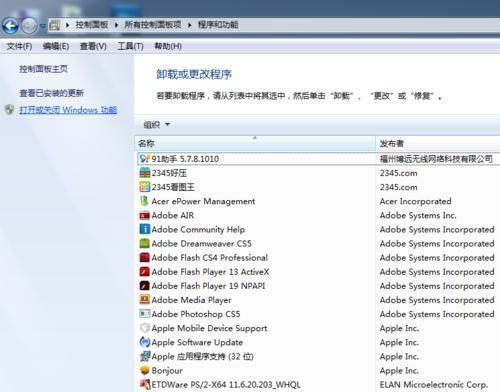Select the ETDWare PS/2-X64 icon
The height and width of the screenshot is (392, 500).
pyautogui.click(x=145, y=384)
